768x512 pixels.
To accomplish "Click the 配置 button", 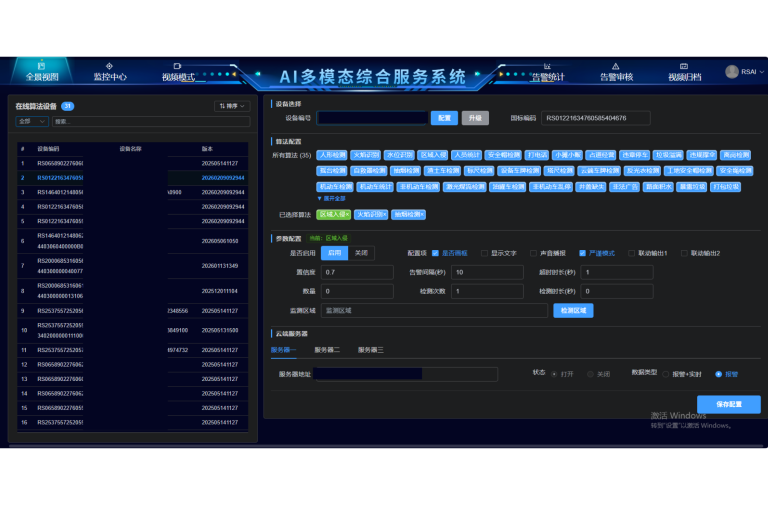I will (444, 118).
